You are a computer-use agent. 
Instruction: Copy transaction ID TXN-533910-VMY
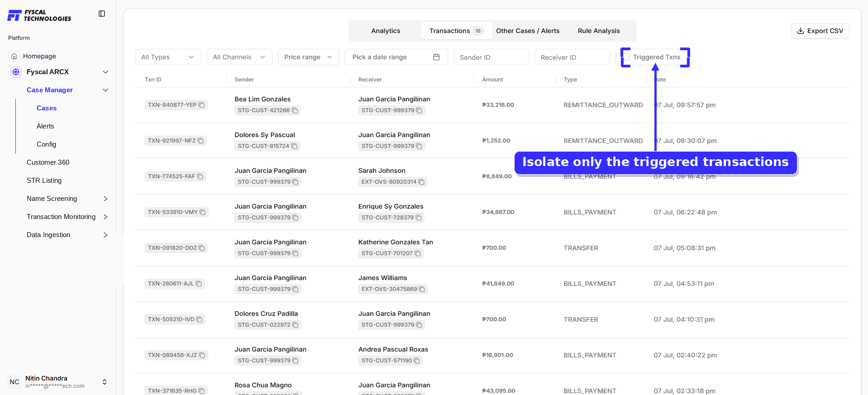coord(203,212)
